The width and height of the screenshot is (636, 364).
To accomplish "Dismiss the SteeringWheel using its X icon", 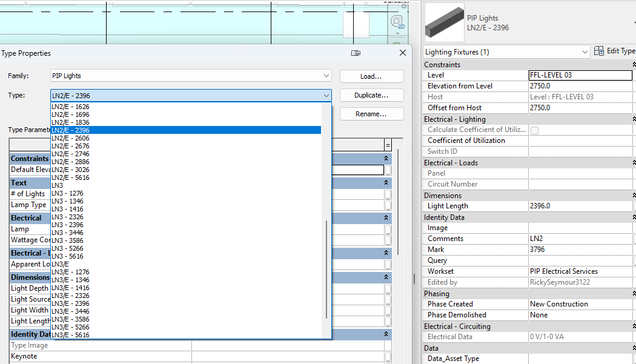I will pos(404,6).
